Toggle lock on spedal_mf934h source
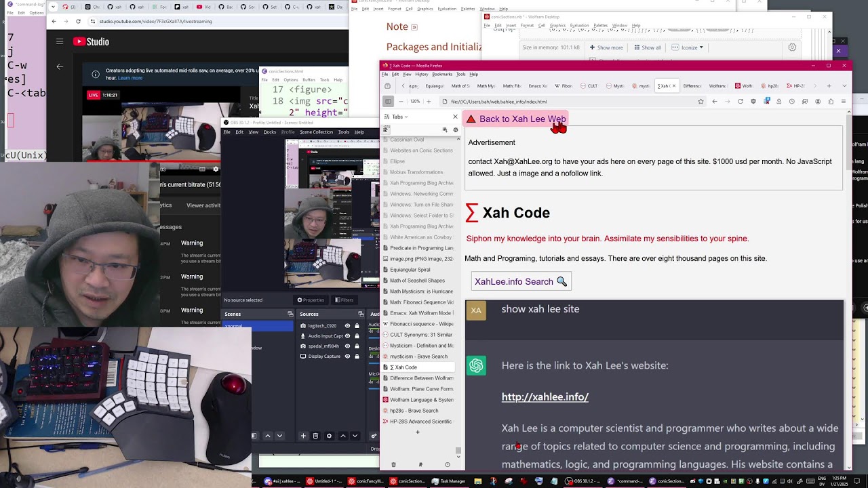The height and width of the screenshot is (488, 868). click(357, 346)
